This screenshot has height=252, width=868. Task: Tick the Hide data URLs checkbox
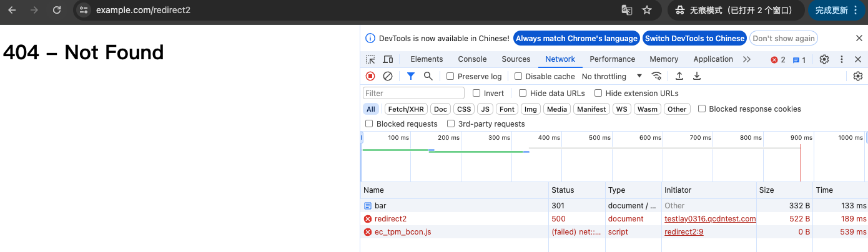tap(523, 93)
